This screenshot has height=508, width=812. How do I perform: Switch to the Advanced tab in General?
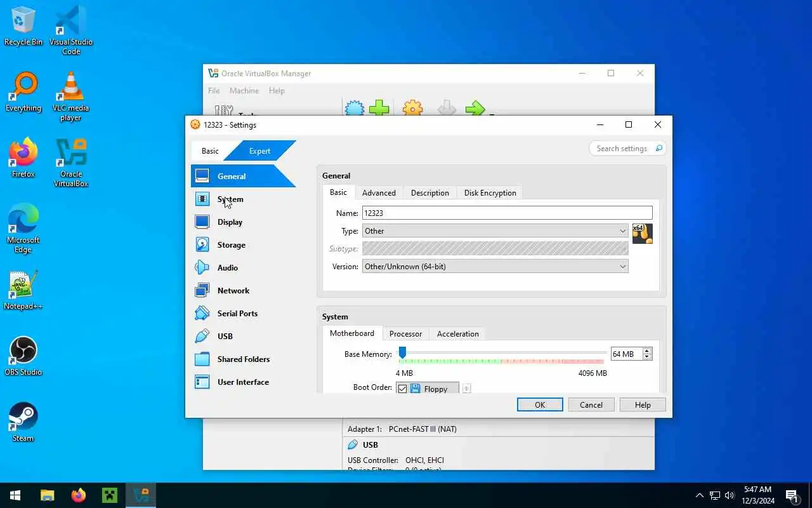point(379,193)
